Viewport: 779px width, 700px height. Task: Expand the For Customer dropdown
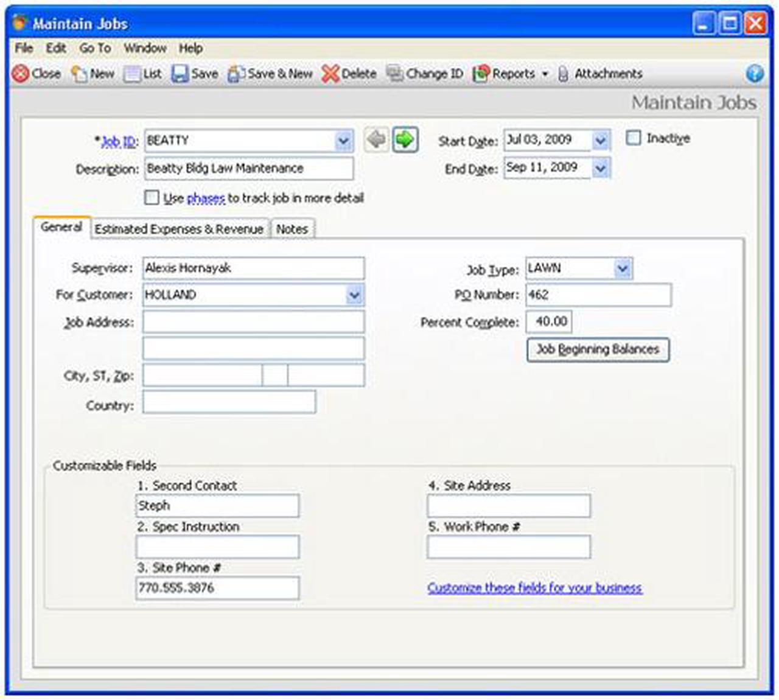coord(354,295)
